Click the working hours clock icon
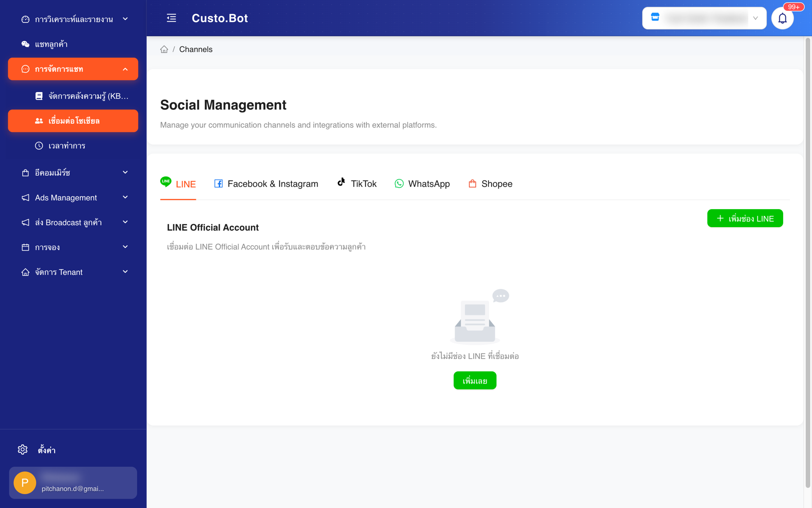This screenshot has height=508, width=812. point(39,146)
